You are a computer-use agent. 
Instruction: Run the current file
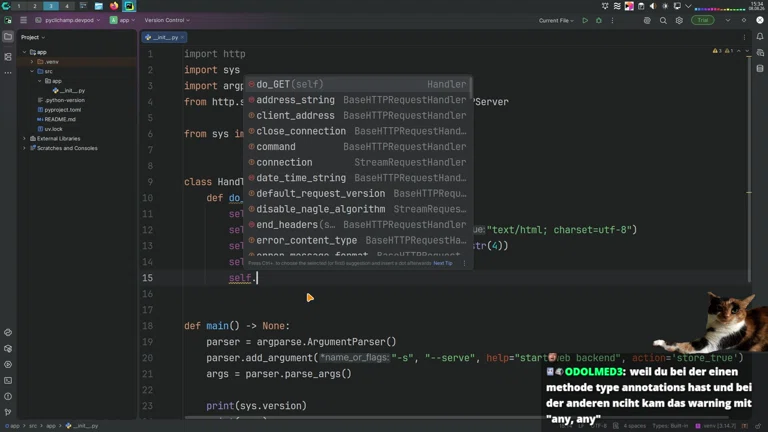tap(585, 21)
